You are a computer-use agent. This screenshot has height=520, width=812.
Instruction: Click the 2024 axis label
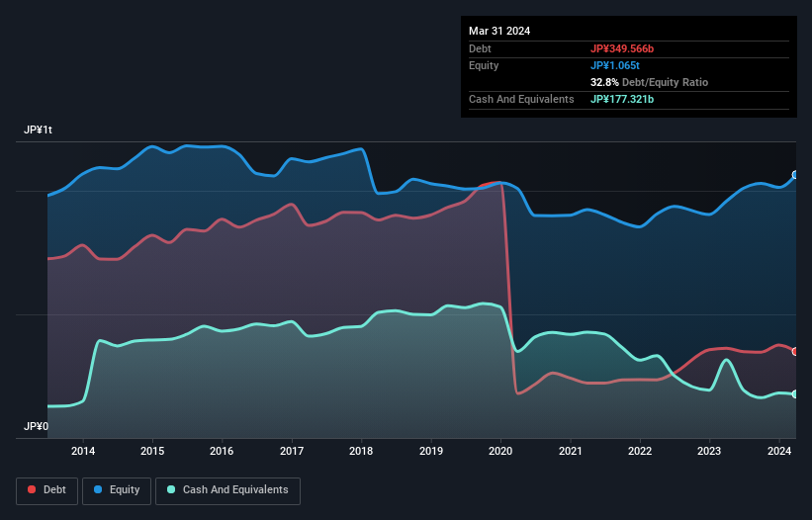[x=779, y=451]
